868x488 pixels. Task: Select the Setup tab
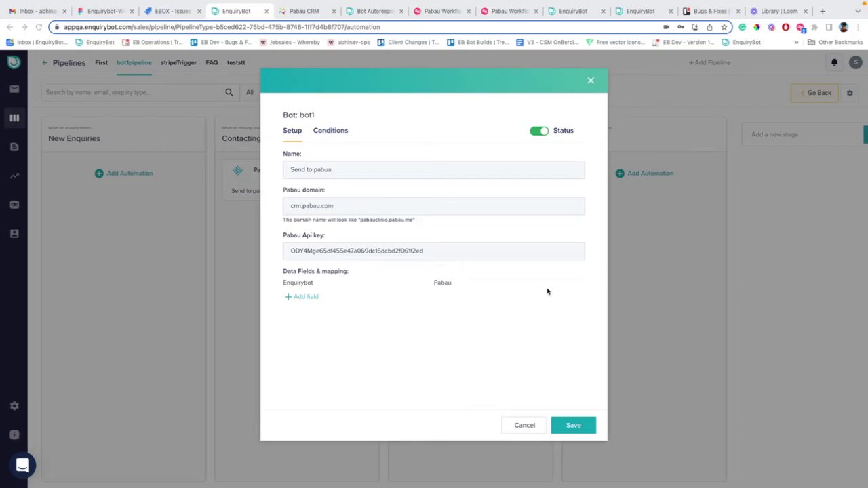coord(292,130)
